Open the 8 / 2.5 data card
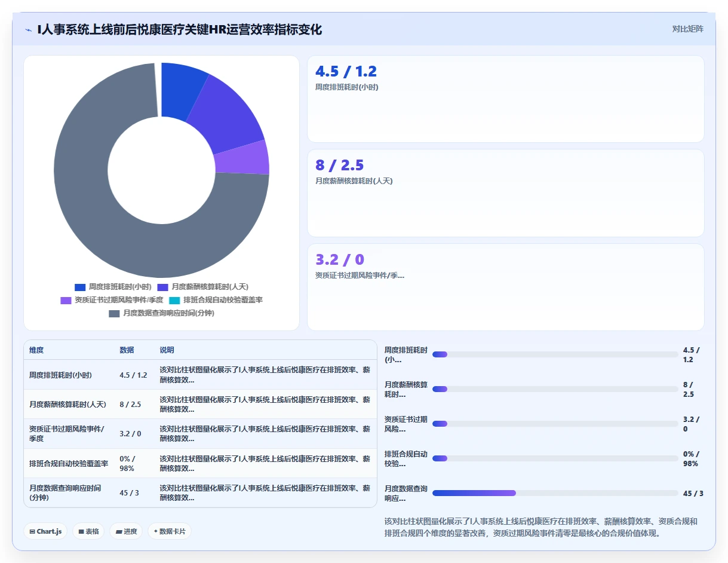728x563 pixels. click(506, 193)
